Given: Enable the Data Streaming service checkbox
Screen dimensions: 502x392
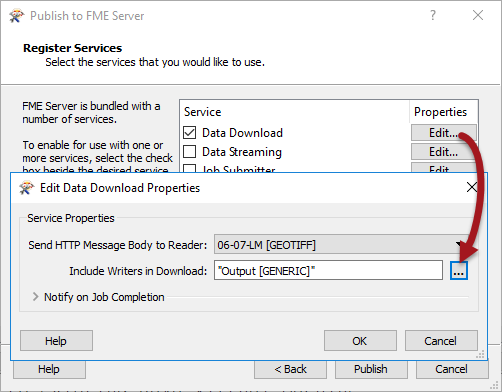Looking at the screenshot, I should pos(190,152).
